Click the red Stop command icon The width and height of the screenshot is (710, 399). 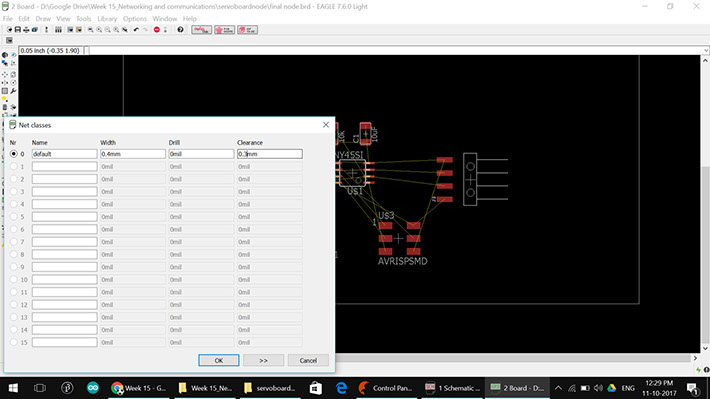(157, 29)
